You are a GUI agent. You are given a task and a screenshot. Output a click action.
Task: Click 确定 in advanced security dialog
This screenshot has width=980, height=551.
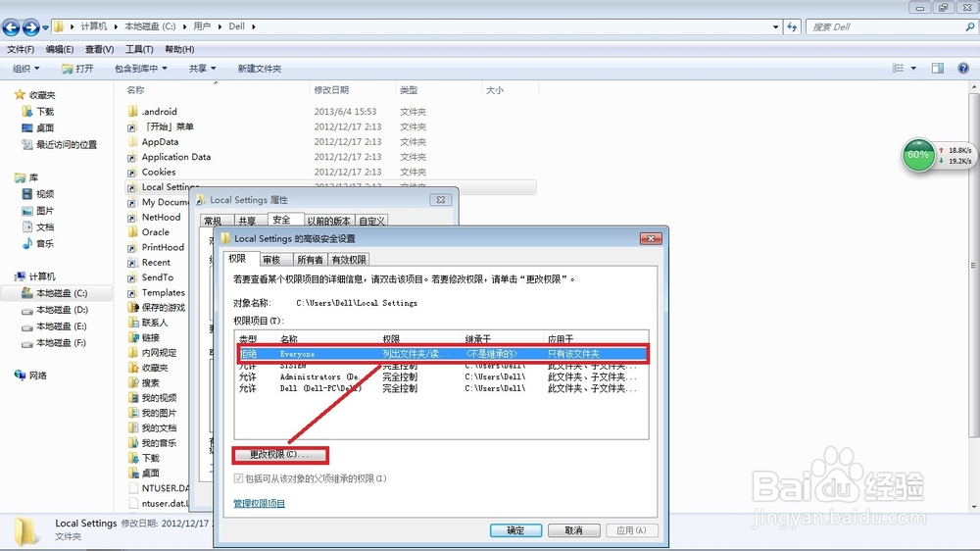pos(515,530)
